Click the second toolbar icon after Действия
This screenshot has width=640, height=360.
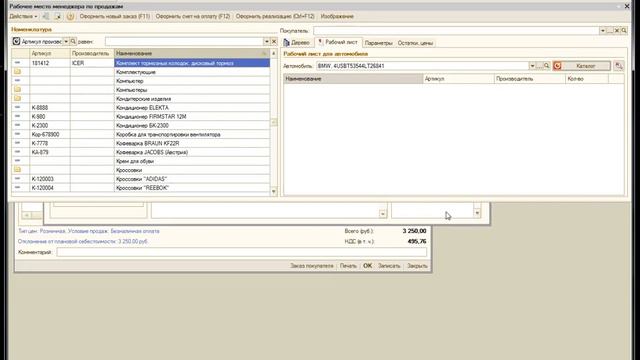point(58,16)
